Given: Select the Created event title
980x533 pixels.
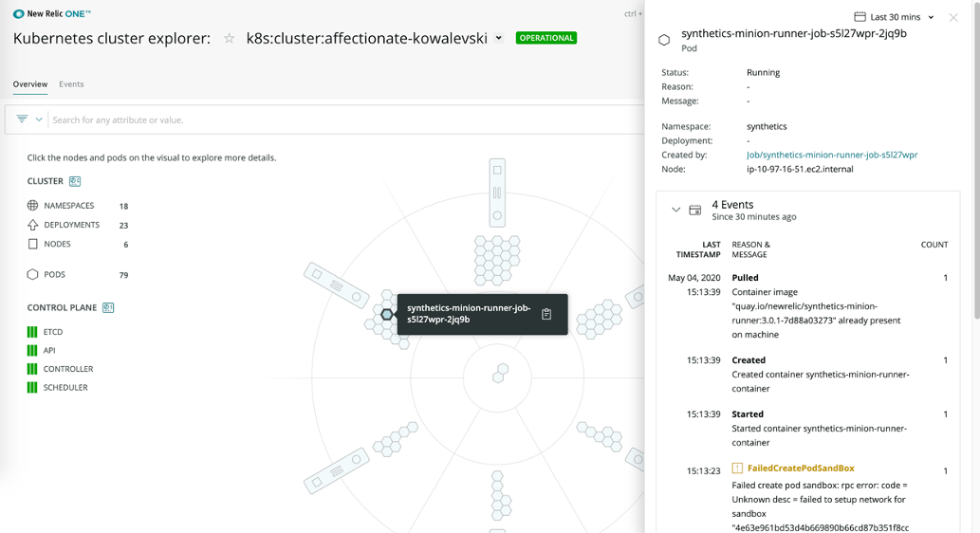Looking at the screenshot, I should pos(749,359).
